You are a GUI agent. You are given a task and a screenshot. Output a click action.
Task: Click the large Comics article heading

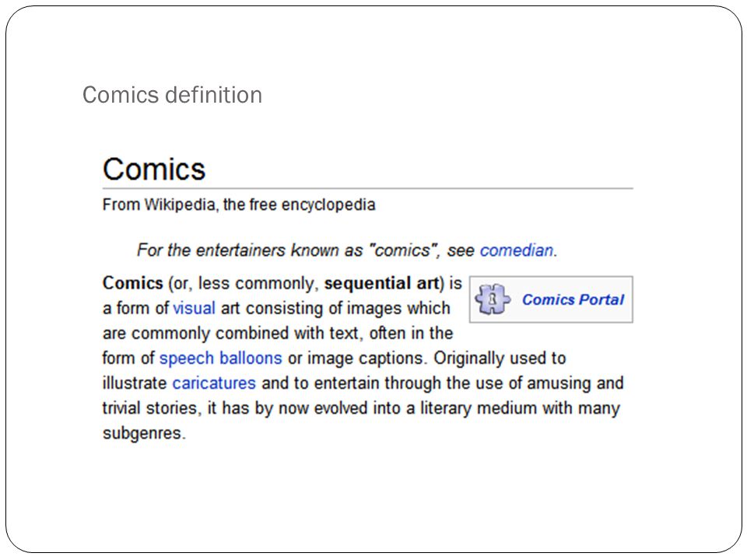(x=154, y=169)
